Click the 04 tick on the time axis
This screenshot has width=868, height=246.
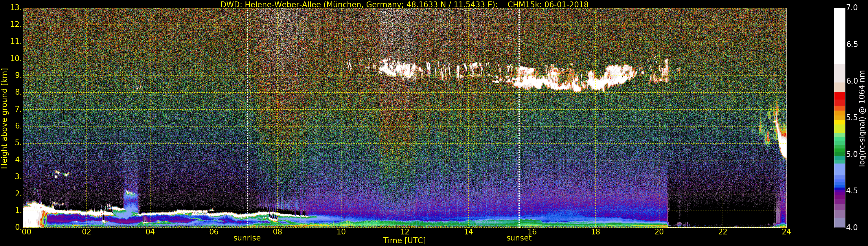[150, 232]
